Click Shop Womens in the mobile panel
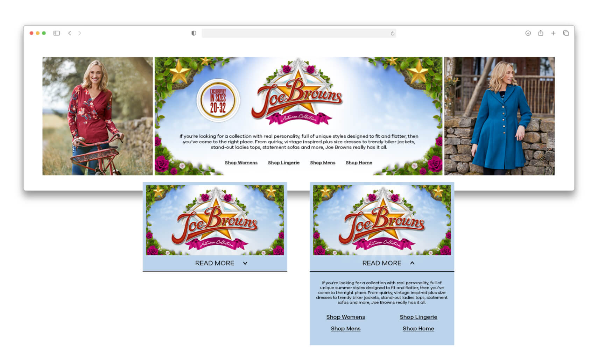The height and width of the screenshot is (364, 598). click(x=345, y=317)
